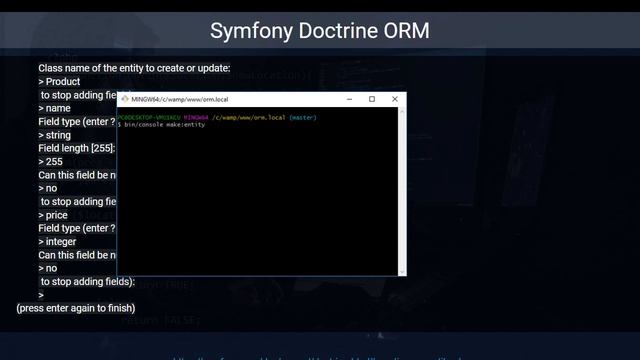Click the '(master)' branch text in prompt
Screen dimensions: 640x360
(303, 118)
